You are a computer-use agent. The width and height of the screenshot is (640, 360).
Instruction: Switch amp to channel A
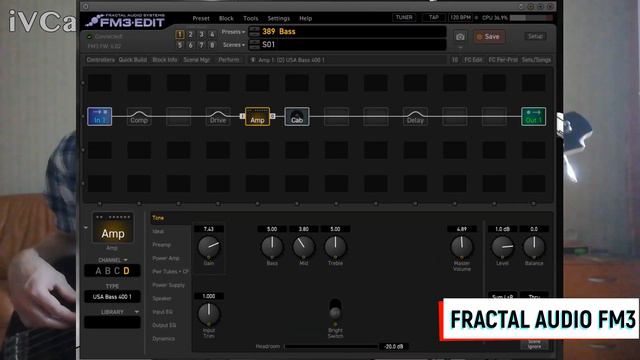[x=98, y=271]
